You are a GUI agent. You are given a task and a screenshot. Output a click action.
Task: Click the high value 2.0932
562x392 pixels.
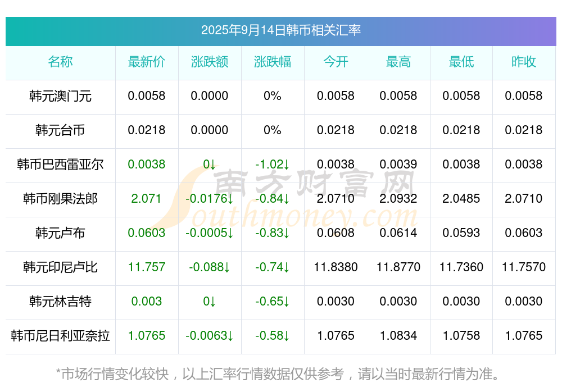pyautogui.click(x=398, y=198)
